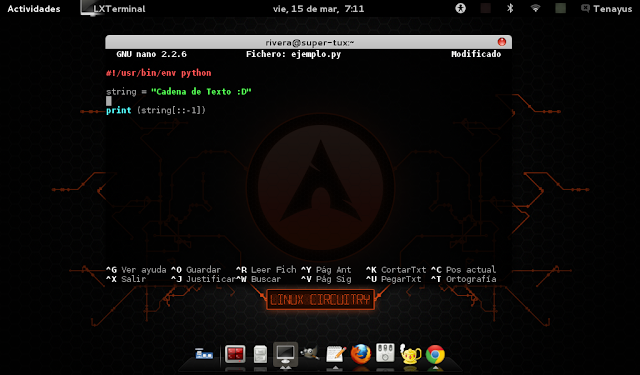Select the terminal monitor icon in the dock
This screenshot has height=375, width=640.
[285, 353]
